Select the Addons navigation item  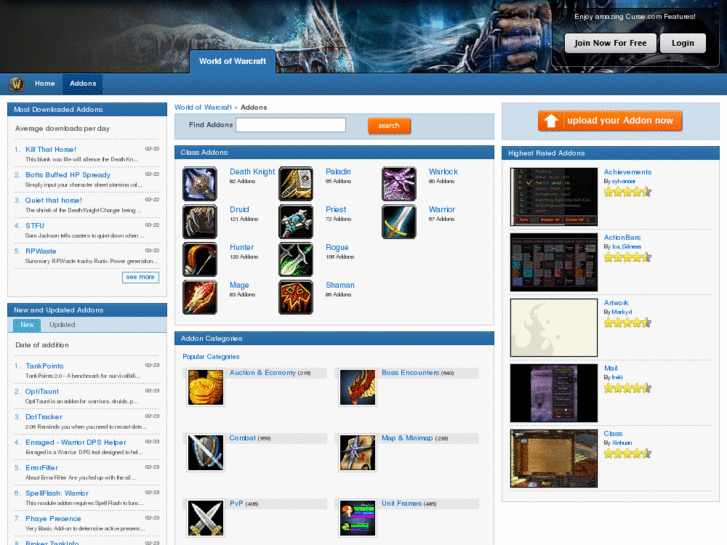coord(83,83)
